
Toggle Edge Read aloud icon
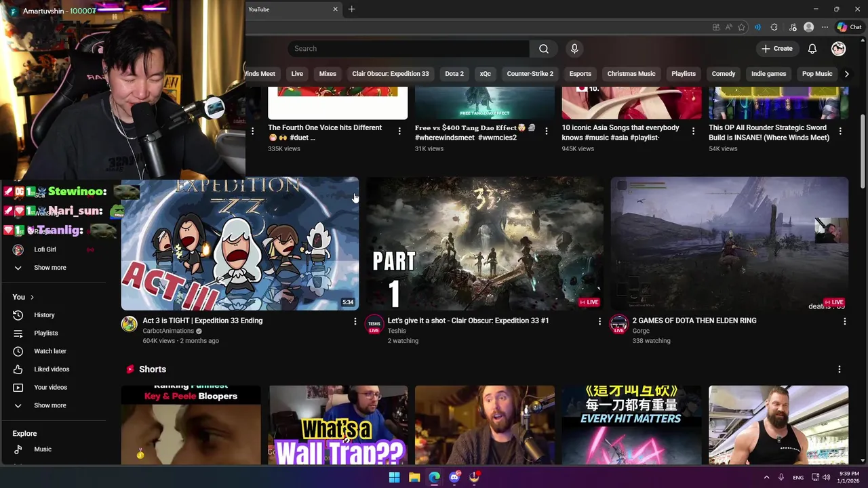point(728,27)
